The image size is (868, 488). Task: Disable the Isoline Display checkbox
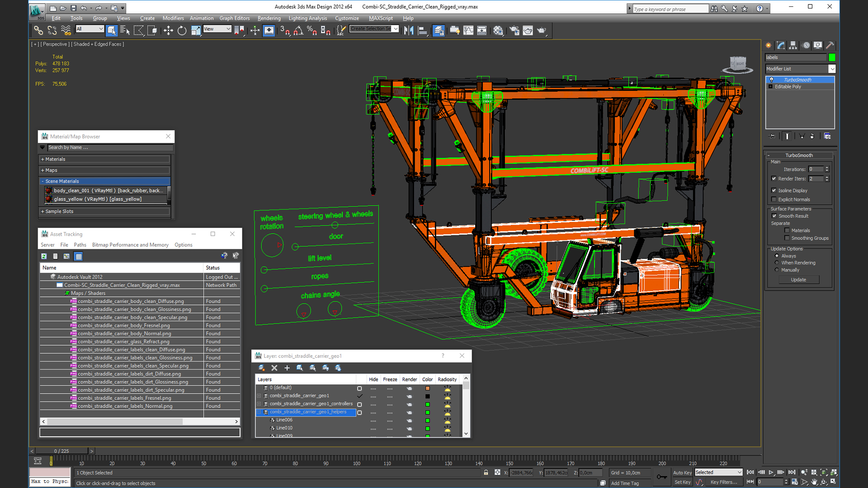click(774, 190)
